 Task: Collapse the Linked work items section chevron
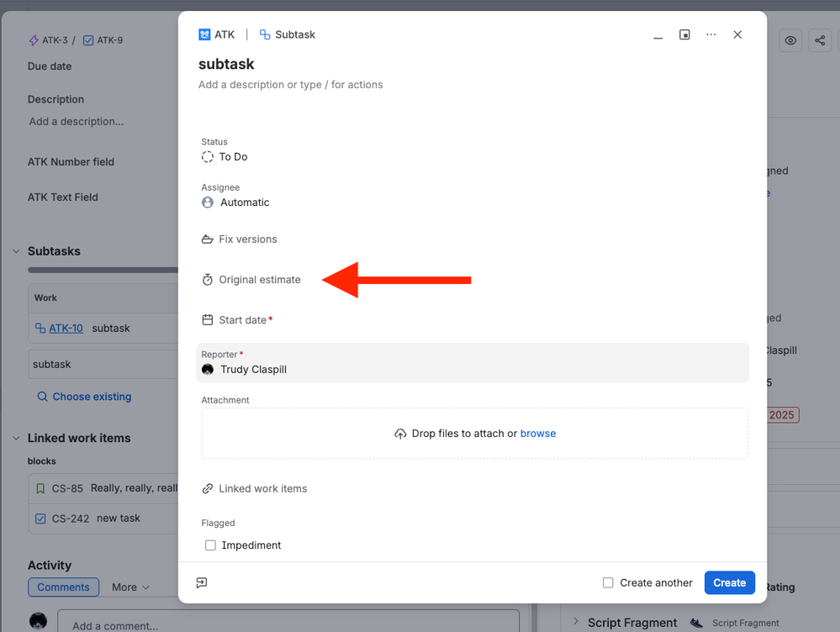click(16, 438)
